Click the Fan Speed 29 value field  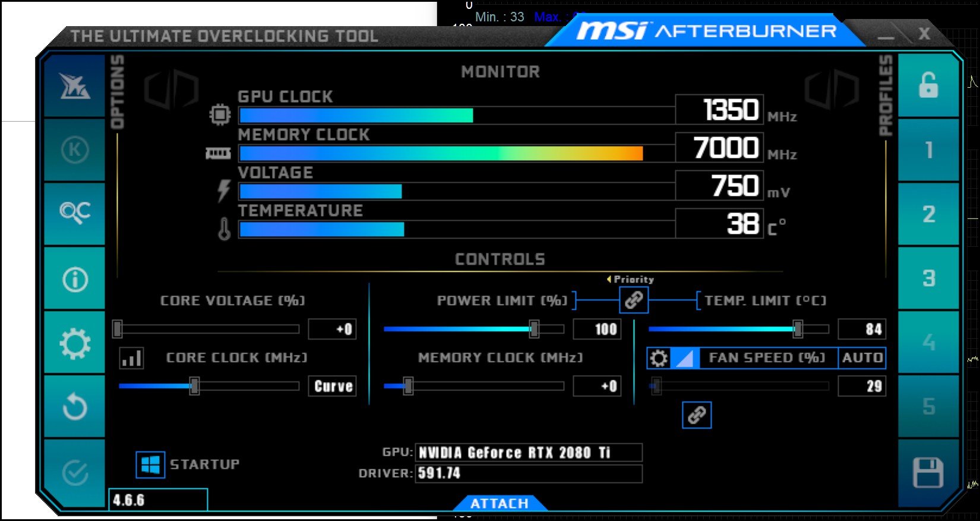coord(862,386)
